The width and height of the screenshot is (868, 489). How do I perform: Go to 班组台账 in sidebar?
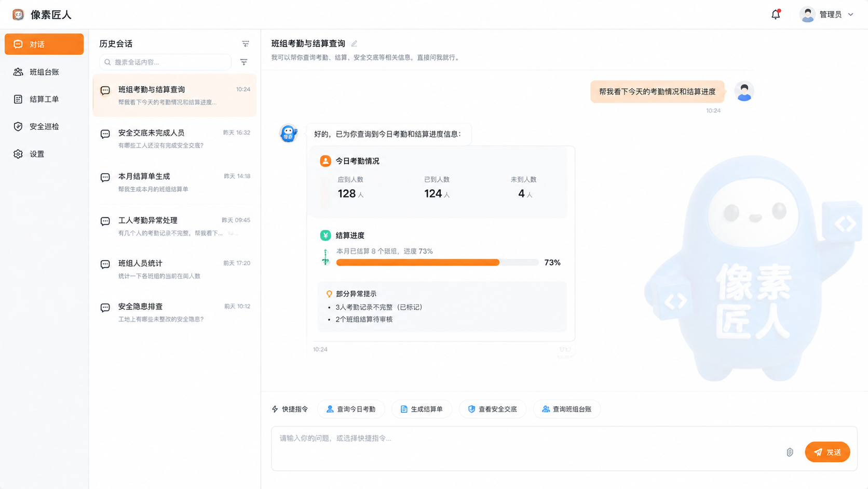click(44, 72)
